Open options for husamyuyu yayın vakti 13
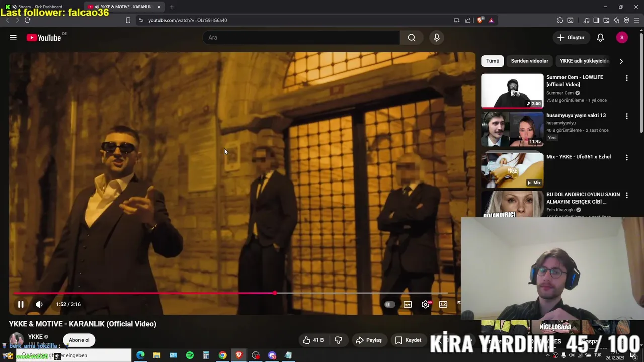Image resolution: width=644 pixels, height=362 pixels. 627,116
